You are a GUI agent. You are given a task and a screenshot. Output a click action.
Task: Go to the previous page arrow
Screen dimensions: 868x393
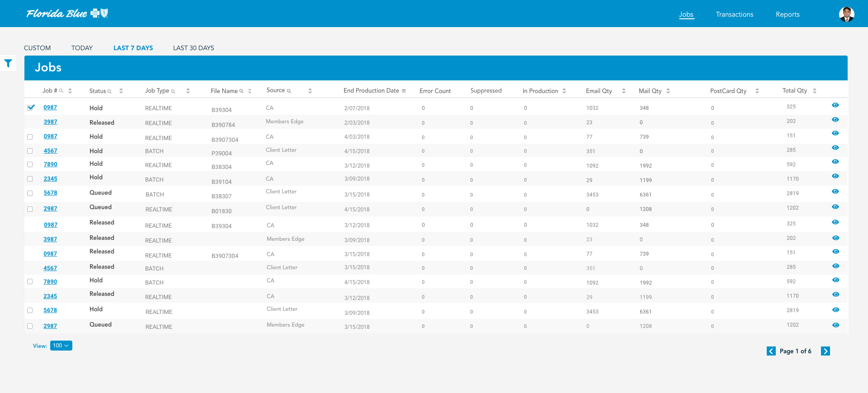pyautogui.click(x=771, y=351)
